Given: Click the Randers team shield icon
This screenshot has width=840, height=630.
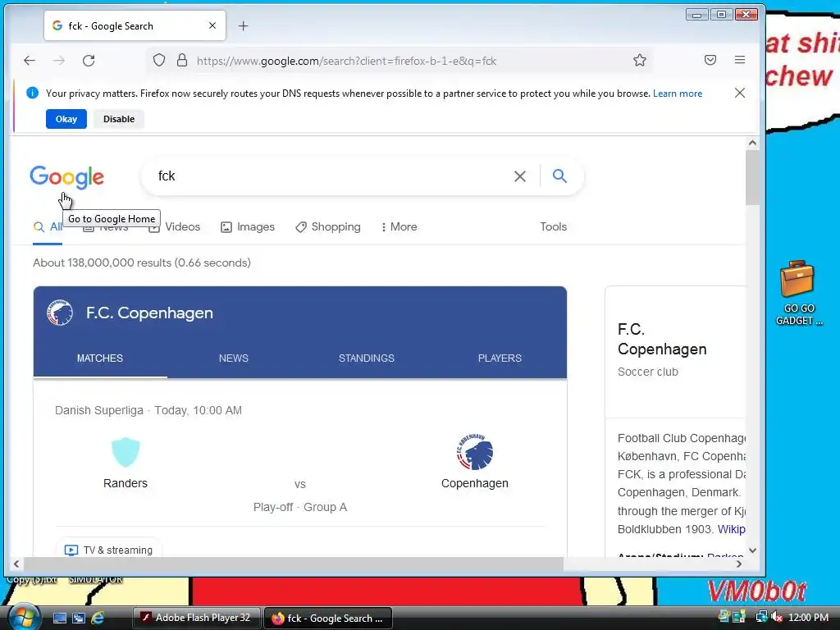Looking at the screenshot, I should click(x=126, y=452).
